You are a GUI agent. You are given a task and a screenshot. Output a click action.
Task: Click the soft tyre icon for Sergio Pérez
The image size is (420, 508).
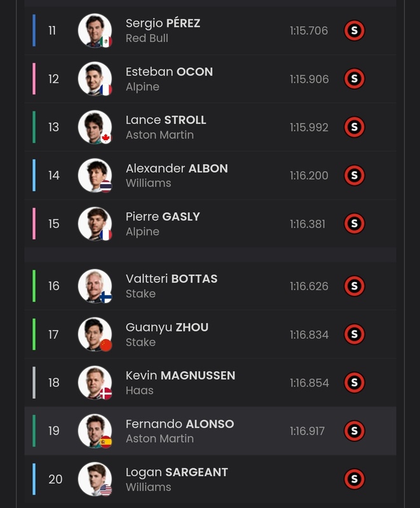pyautogui.click(x=354, y=30)
